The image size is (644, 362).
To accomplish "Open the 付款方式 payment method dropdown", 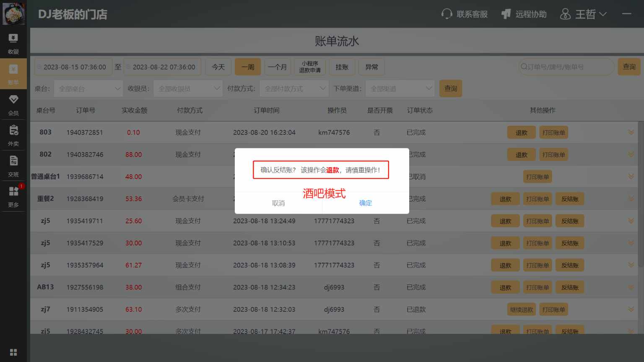I will coord(294,88).
